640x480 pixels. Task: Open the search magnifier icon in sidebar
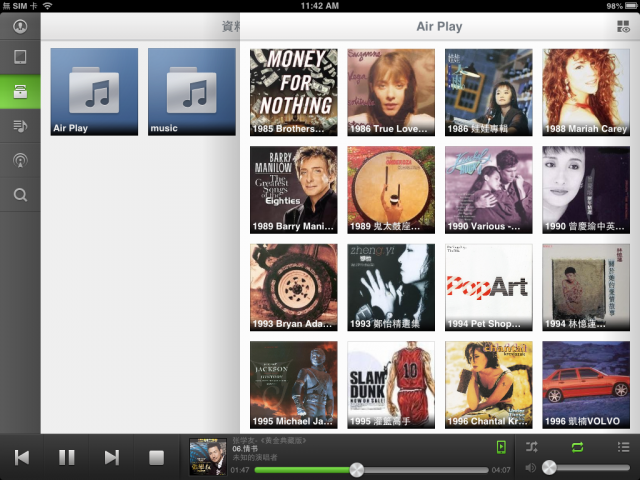[20, 195]
